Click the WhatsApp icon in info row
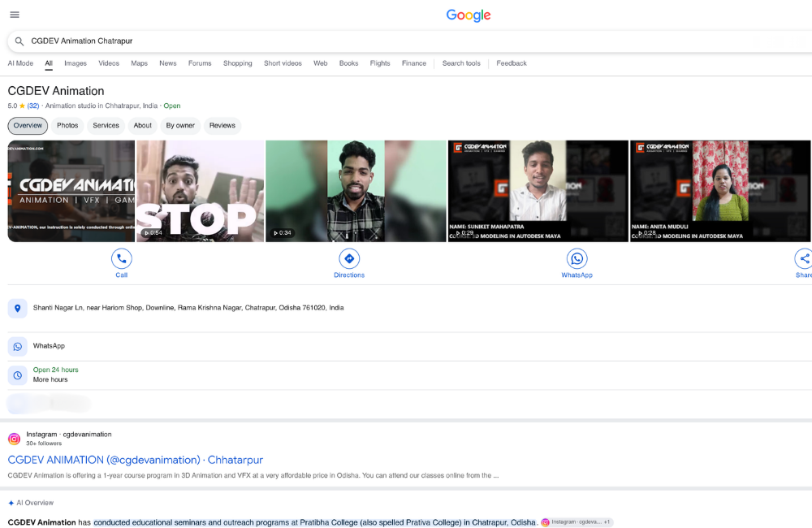This screenshot has height=528, width=812. pos(18,347)
